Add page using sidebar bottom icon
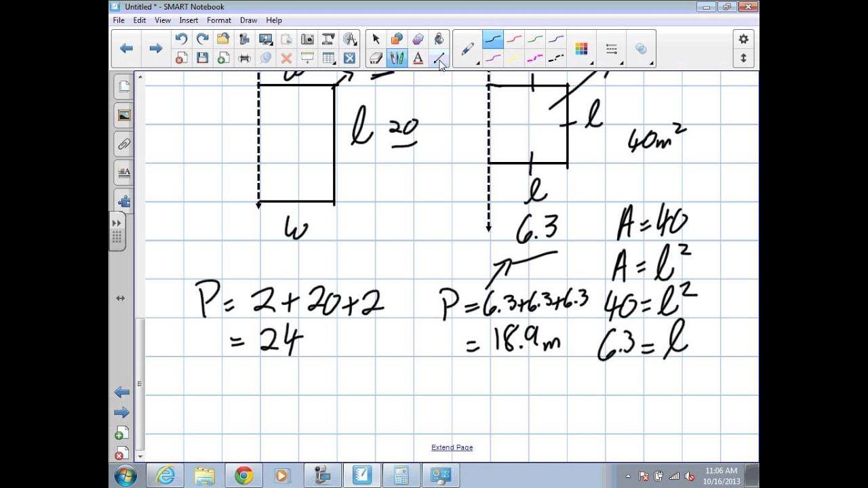Image resolution: width=868 pixels, height=488 pixels. pyautogui.click(x=121, y=434)
